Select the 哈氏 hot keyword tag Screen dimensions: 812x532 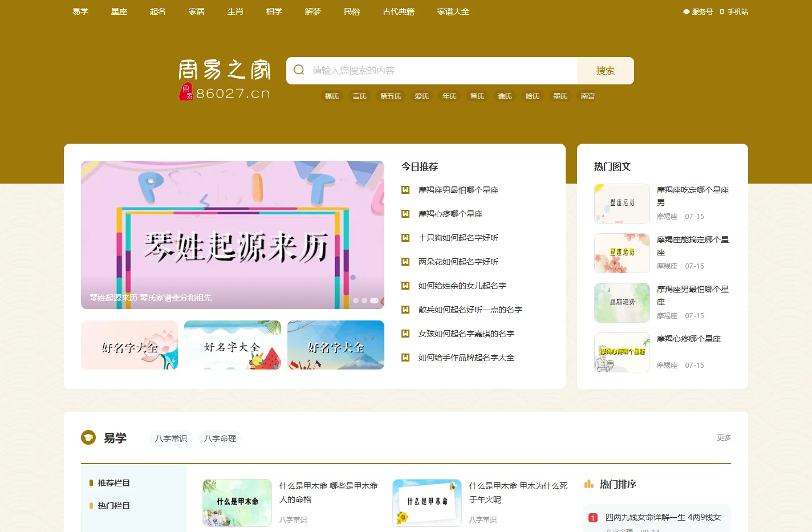(x=533, y=96)
